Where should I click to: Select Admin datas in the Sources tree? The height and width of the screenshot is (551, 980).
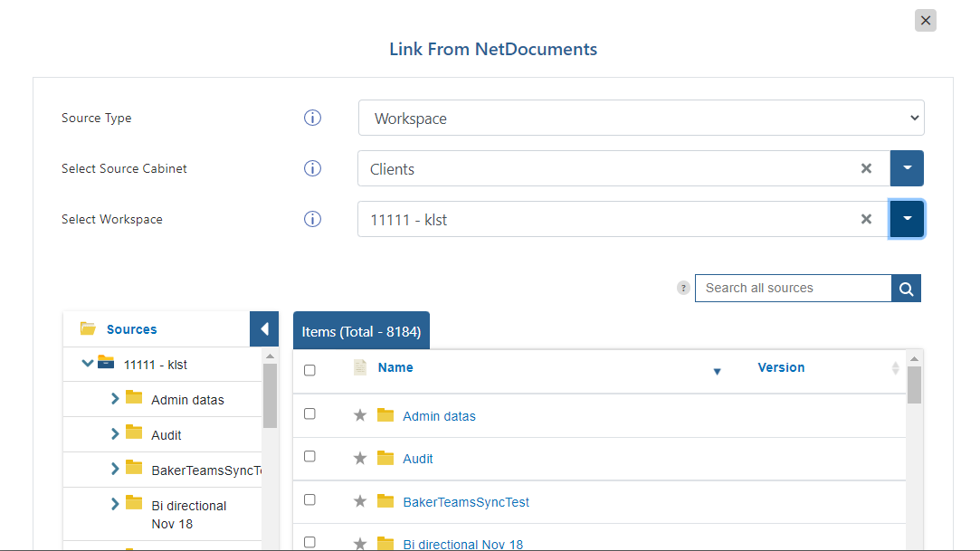coord(187,400)
